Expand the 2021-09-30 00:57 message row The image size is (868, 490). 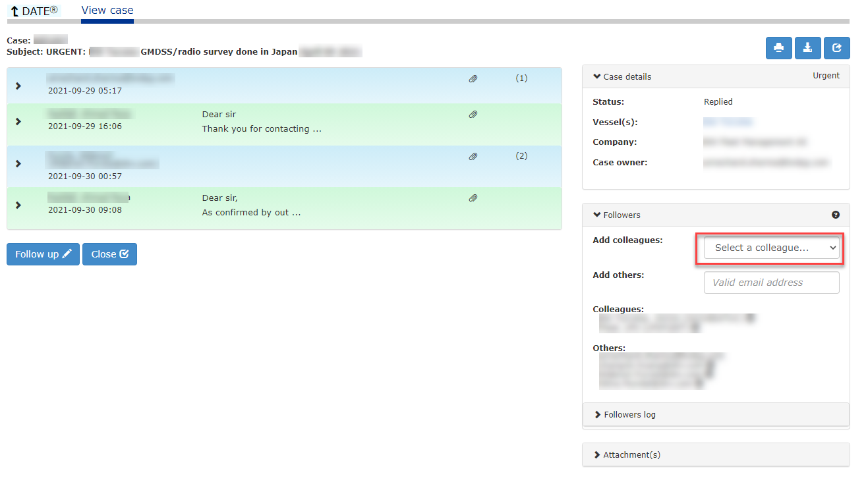pos(18,163)
